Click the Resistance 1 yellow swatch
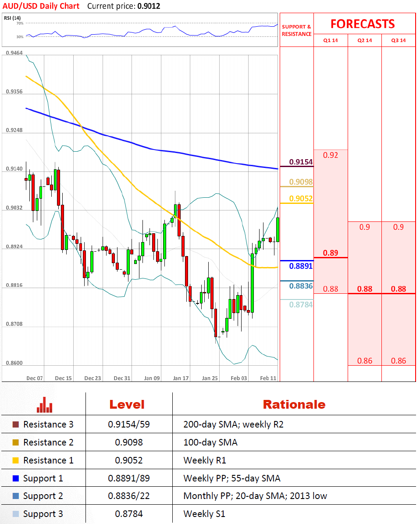Image resolution: width=420 pixels, height=524 pixels. point(16,460)
